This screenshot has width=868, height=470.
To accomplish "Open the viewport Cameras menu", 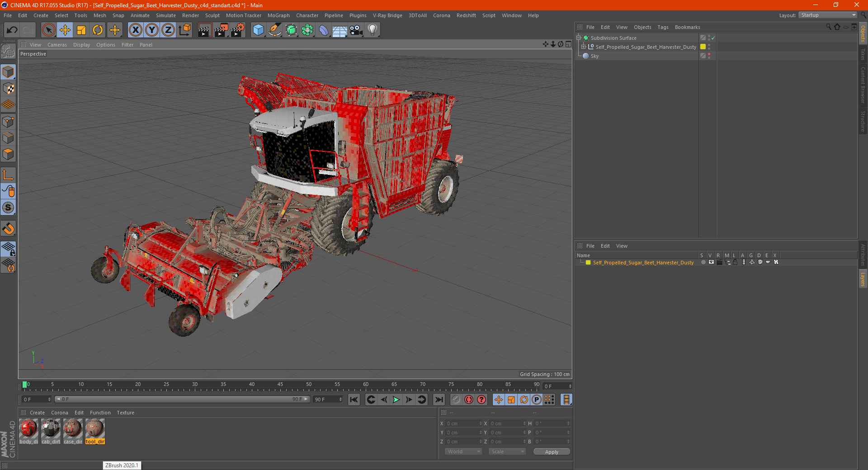I will 57,45.
